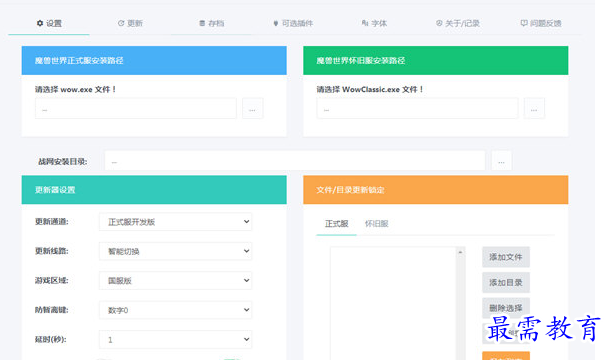Click the 魔兽世界正式服安装路径 header
609x360 pixels.
[154, 61]
